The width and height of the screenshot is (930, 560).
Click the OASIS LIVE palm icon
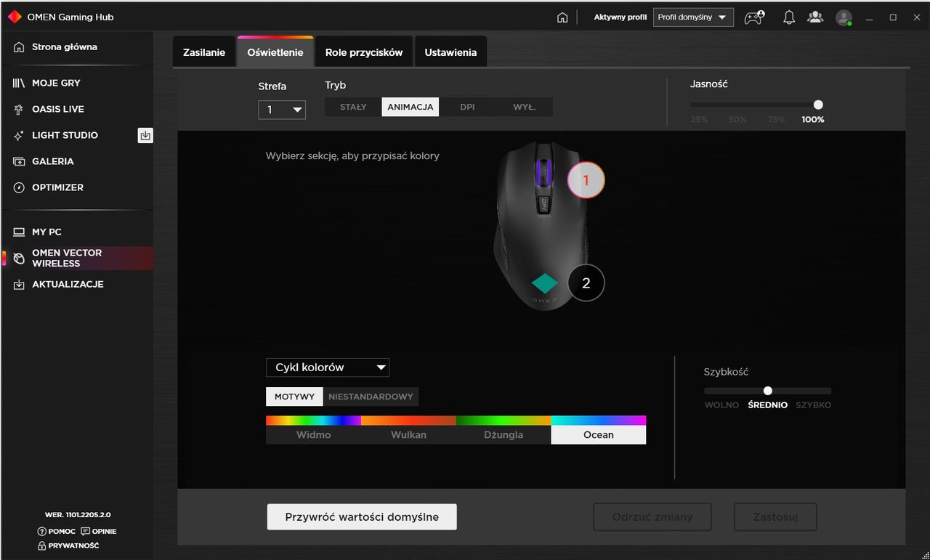[19, 110]
